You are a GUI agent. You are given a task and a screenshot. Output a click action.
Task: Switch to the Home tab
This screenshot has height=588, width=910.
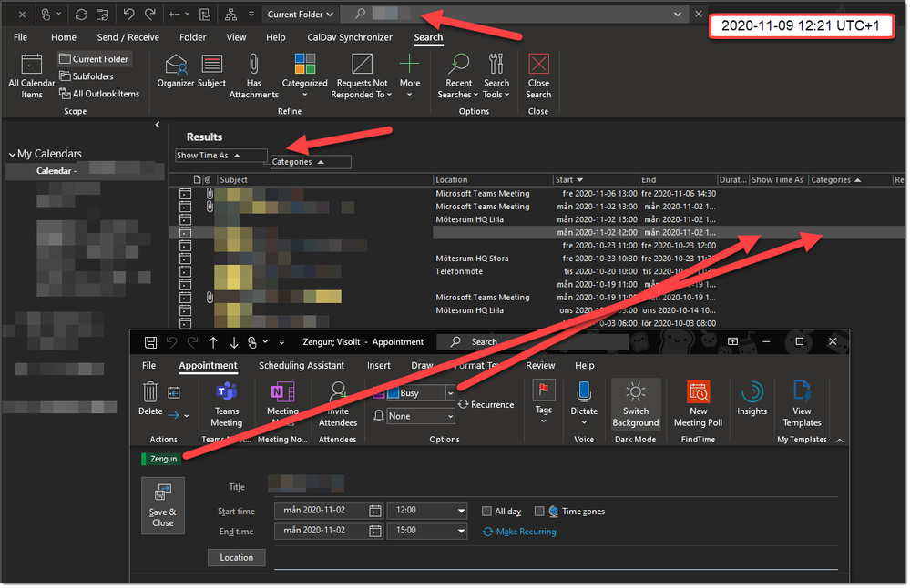point(63,37)
